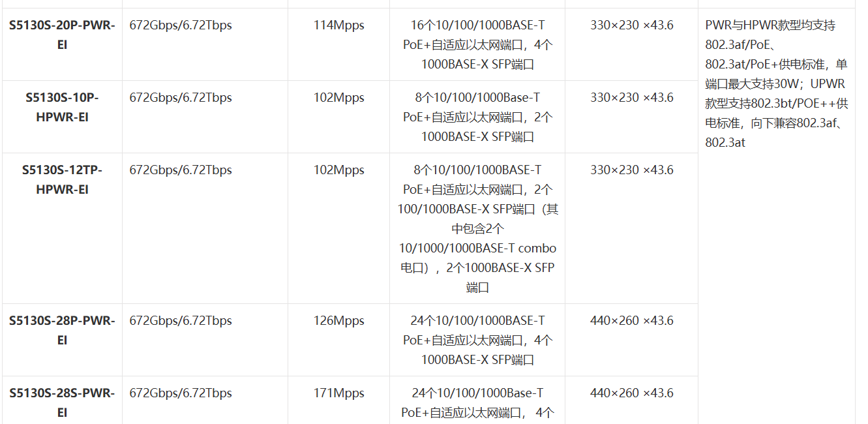Click the 672Gbps/6.72Tbps capacity in the S5130S-20P-PWR-EI row

(181, 25)
